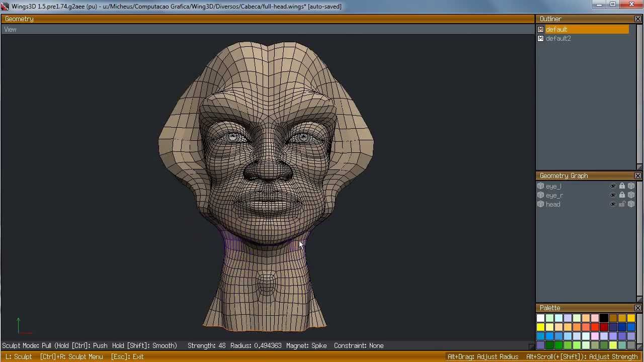
Task: Select the default2 material in Outliner
Action: point(558,39)
